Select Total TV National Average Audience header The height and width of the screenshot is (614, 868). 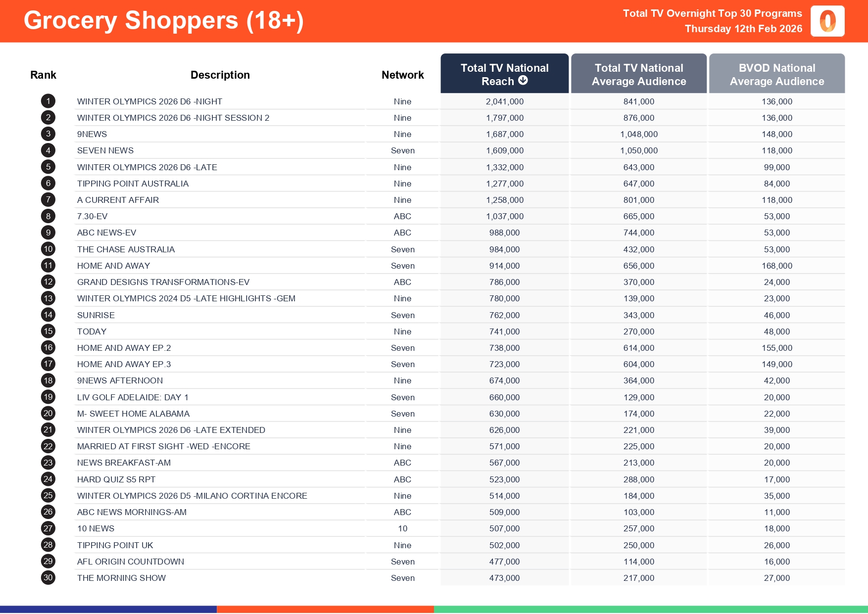pyautogui.click(x=638, y=74)
